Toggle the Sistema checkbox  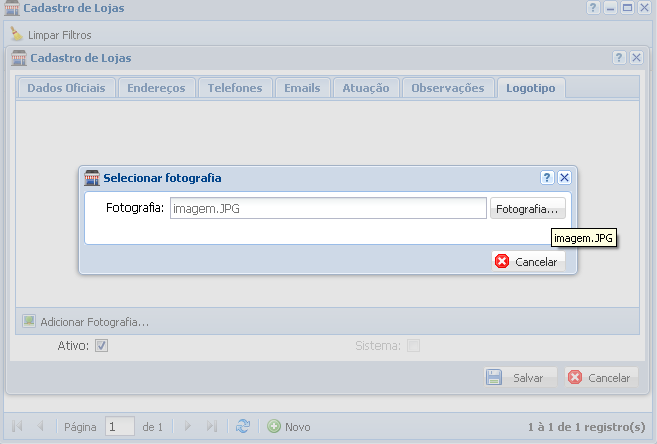click(x=413, y=346)
